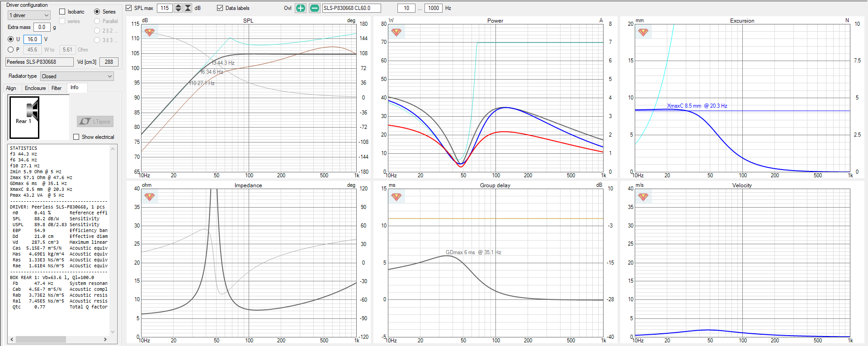868x346 pixels.
Task: Click the statistics horizontal scroll right arrow
Action: click(105, 339)
